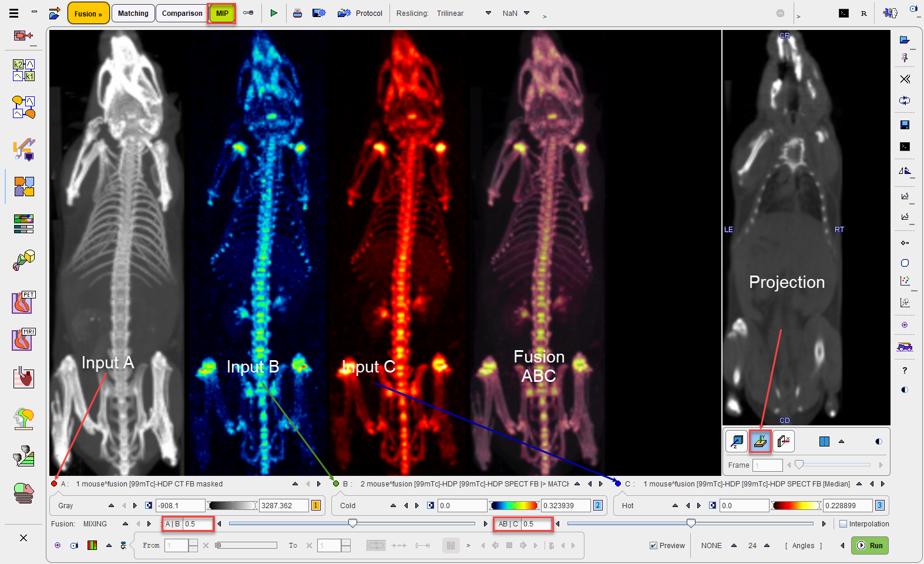Open the k2/k1 kinetic modeling tool
The width and height of the screenshot is (924, 564).
pos(24,70)
